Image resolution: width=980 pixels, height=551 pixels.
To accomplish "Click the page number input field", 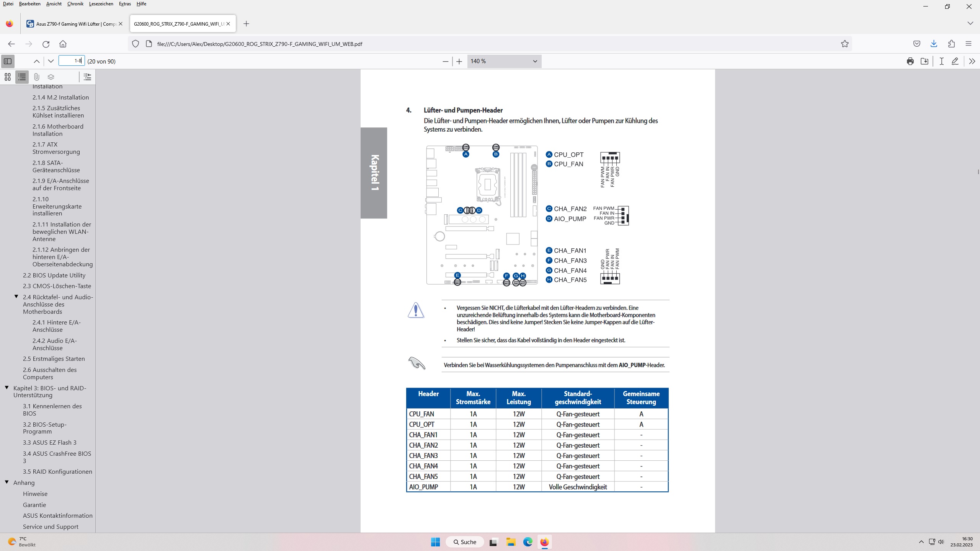I will [x=71, y=61].
